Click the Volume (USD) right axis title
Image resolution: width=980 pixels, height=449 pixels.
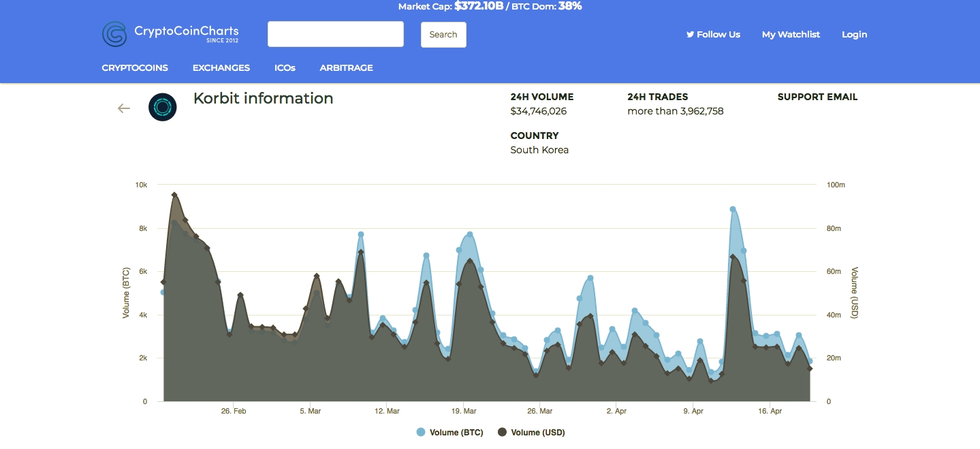(855, 293)
